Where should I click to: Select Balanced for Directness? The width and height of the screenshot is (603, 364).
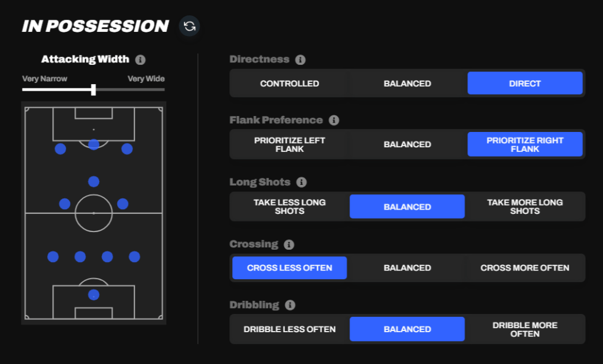point(407,84)
